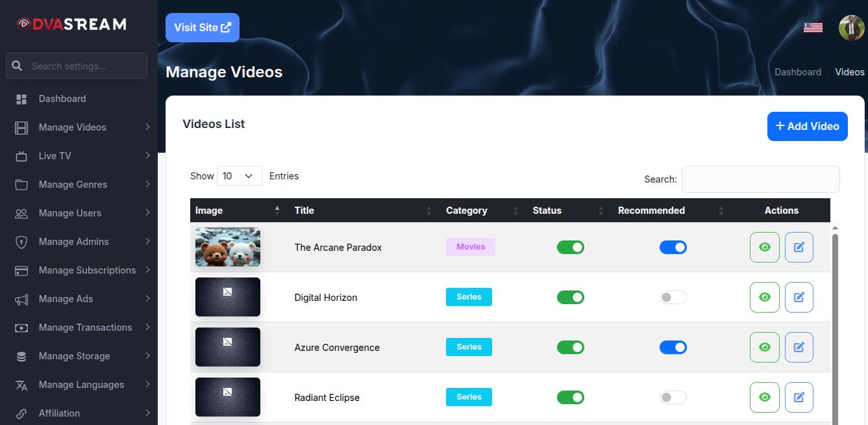868x425 pixels.
Task: View Azure Convergence video (eye icon)
Action: (765, 347)
